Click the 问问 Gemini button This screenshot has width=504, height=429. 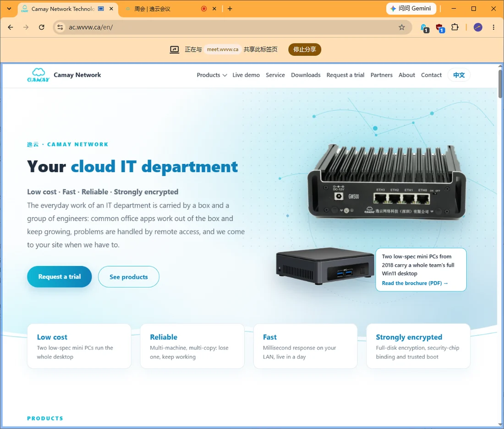pyautogui.click(x=411, y=9)
